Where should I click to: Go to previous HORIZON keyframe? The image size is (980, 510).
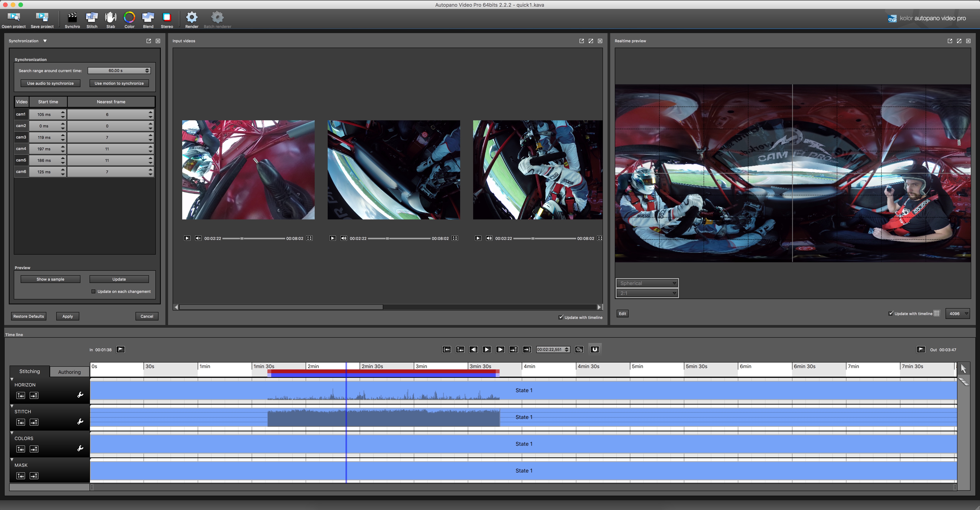click(x=20, y=396)
